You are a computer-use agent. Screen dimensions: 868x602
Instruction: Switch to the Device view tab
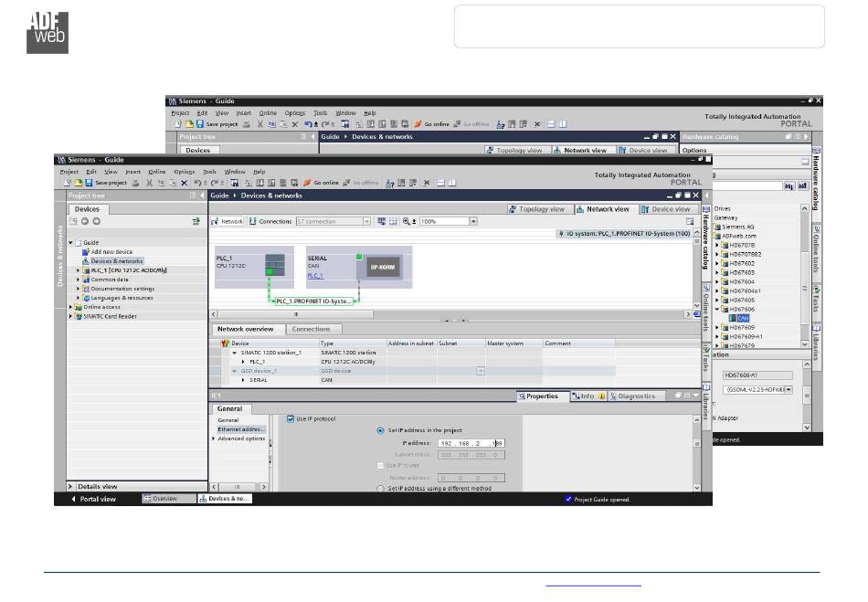(x=666, y=209)
